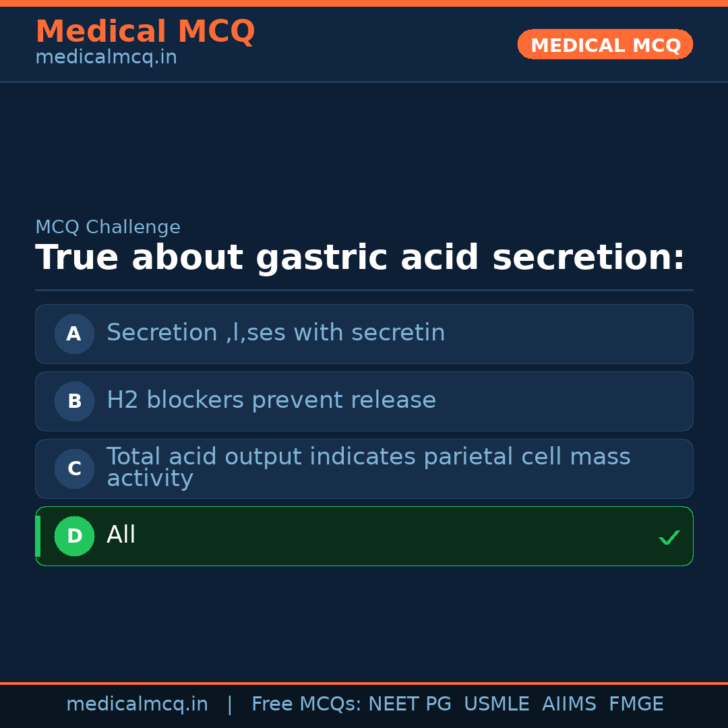Open the Medical MCQ header title
The image size is (728, 728).
[x=145, y=32]
